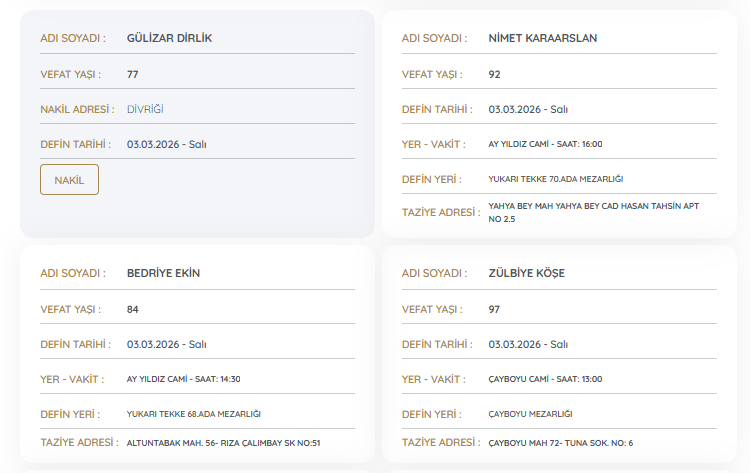Click the Çayboyu Mah 72 condolence address
The height and width of the screenshot is (473, 751).
(x=560, y=443)
